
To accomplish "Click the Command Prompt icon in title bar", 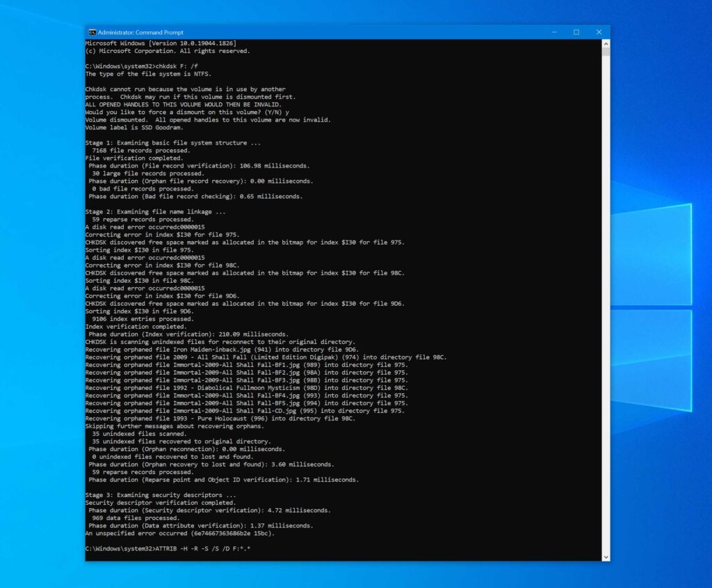I will pos(92,32).
